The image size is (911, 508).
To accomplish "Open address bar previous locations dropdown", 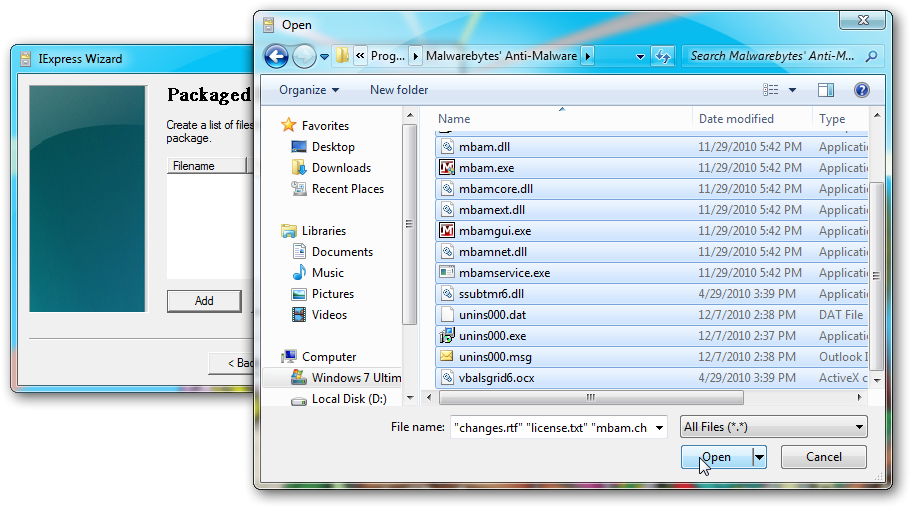I will (x=640, y=56).
